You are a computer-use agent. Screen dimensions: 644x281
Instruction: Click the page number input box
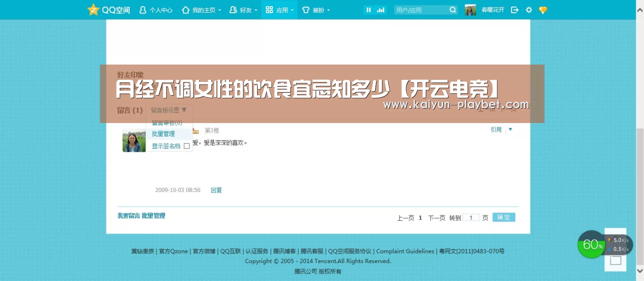pos(471,217)
